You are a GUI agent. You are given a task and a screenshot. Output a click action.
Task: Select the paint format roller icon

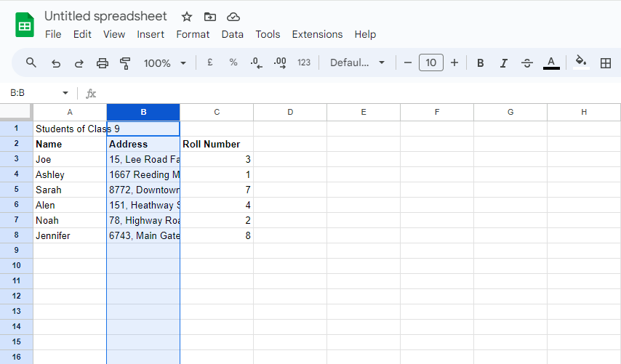point(125,63)
